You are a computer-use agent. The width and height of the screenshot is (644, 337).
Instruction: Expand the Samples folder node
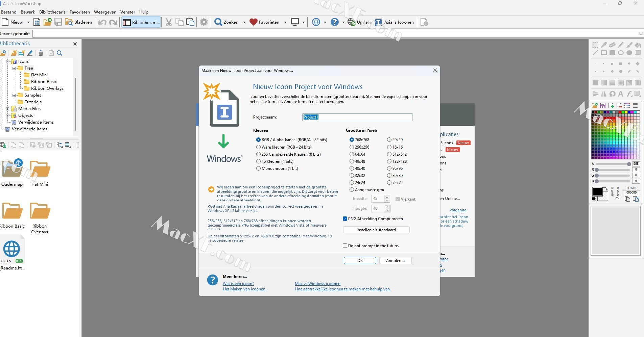tap(14, 95)
